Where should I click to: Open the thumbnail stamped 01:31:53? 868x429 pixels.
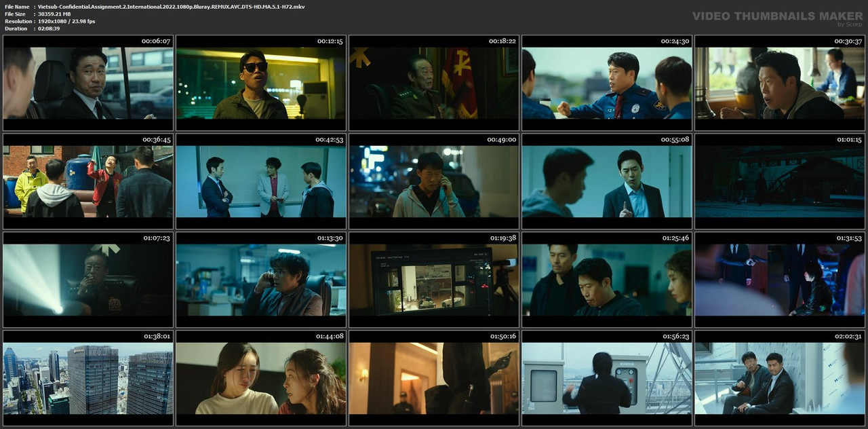pos(780,280)
